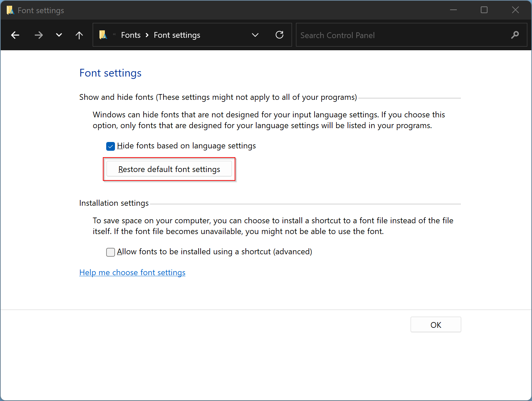532x401 pixels.
Task: Maximize the Font settings window
Action: coord(484,10)
